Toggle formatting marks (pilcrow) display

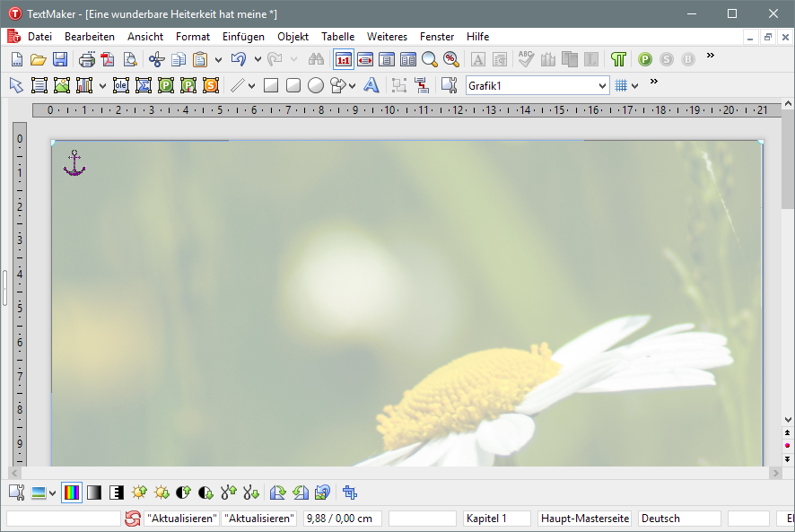click(x=618, y=59)
